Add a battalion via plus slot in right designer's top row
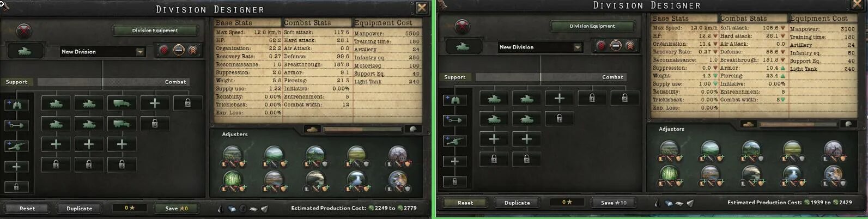Screen dimensions: 868x219 coord(559,98)
